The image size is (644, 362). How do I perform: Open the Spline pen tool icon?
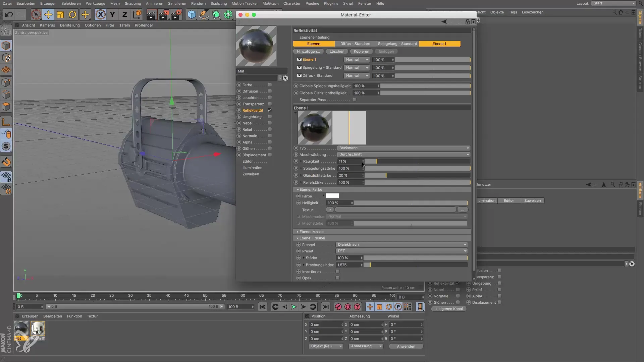tap(204, 14)
